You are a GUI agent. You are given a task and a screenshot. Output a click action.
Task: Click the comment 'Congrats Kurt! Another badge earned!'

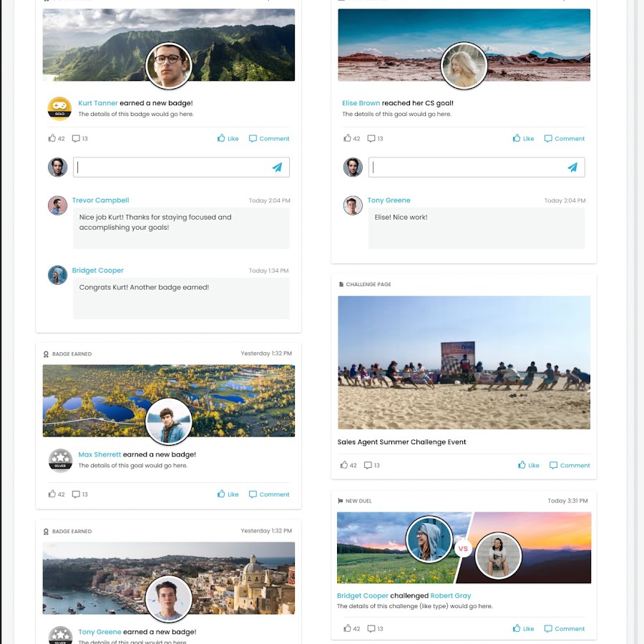144,287
